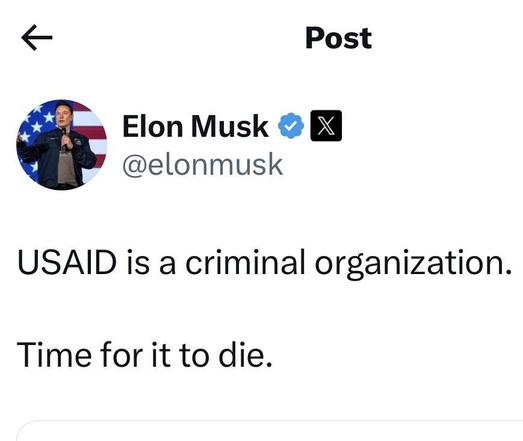Open the circular profile avatar photo
Viewport: 523px width, 441px height.
(62, 144)
